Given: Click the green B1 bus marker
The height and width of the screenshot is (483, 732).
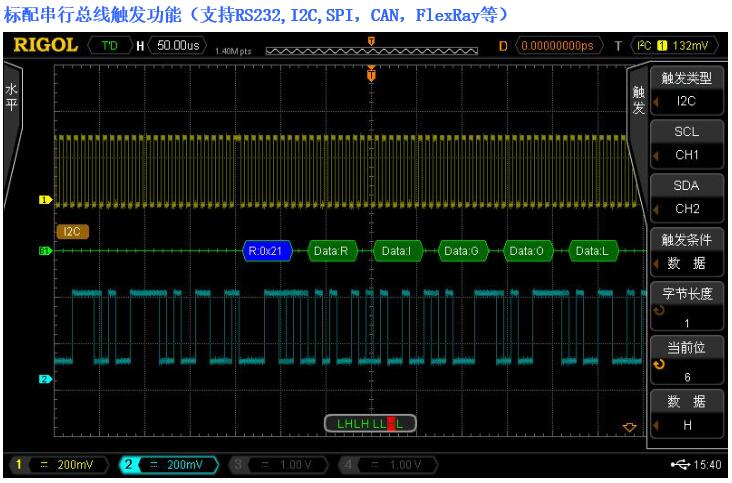Looking at the screenshot, I should pyautogui.click(x=44, y=251).
